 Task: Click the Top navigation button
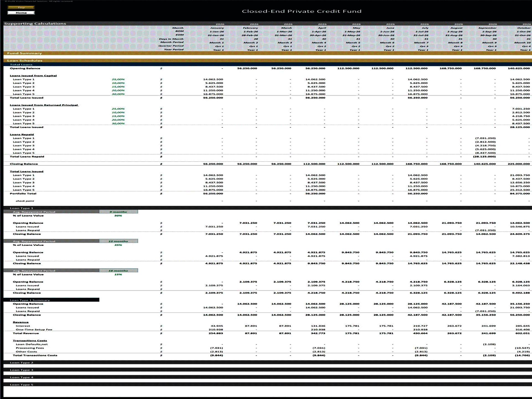coord(22,7)
